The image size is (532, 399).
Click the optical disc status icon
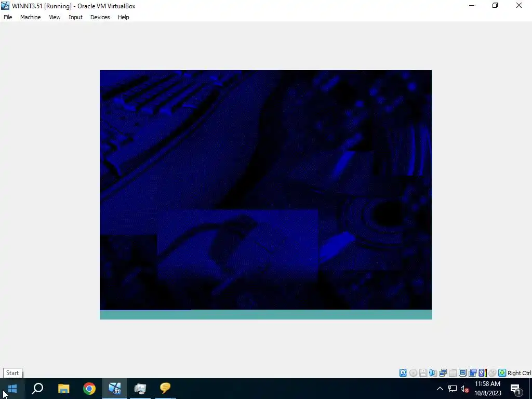tap(413, 373)
